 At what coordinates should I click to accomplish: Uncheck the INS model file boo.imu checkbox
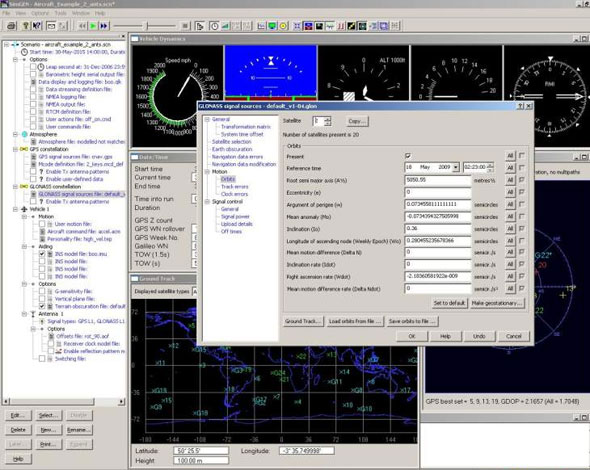[42, 254]
